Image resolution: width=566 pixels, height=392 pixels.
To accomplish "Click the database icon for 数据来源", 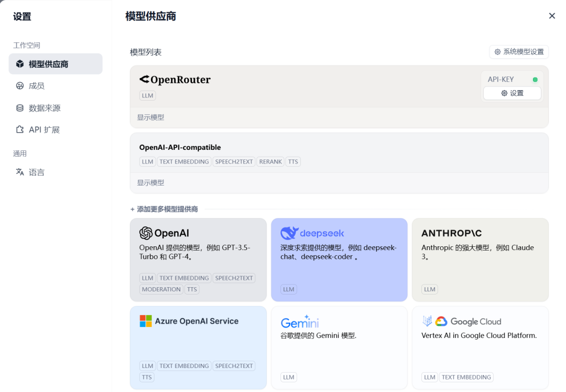I will (x=20, y=108).
